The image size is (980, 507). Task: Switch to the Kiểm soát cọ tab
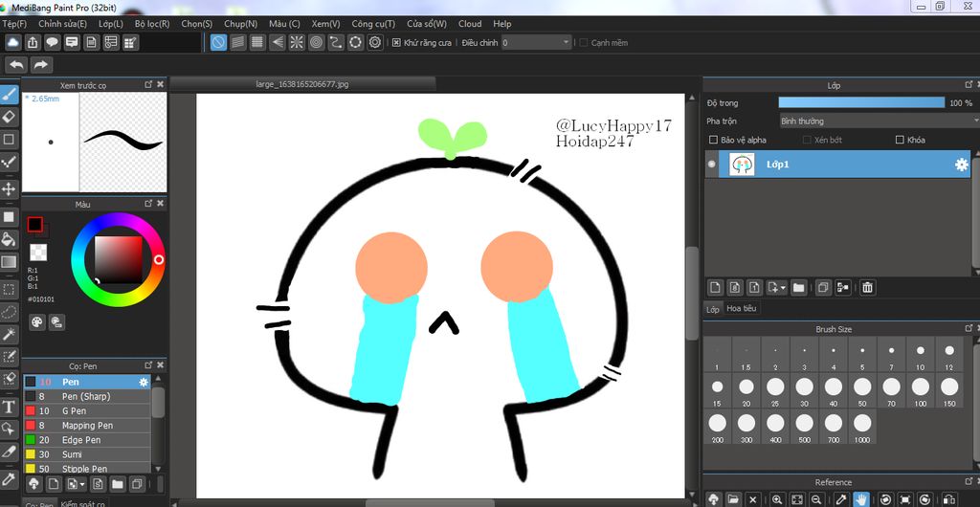[83, 504]
